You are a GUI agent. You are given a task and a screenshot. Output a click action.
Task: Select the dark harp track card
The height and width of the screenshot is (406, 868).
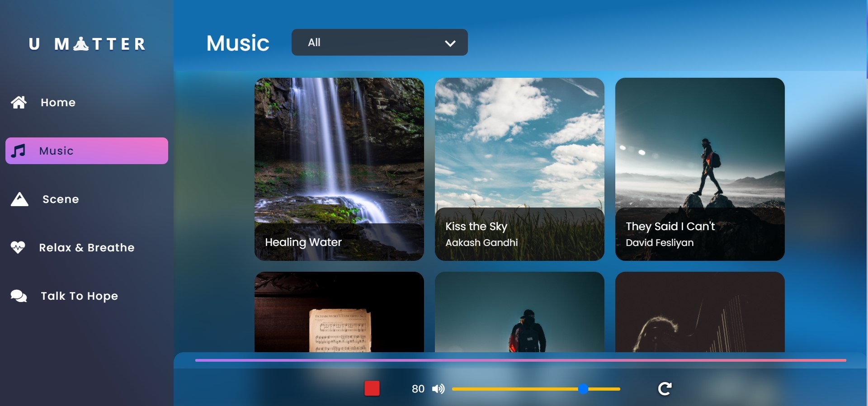pos(700,312)
